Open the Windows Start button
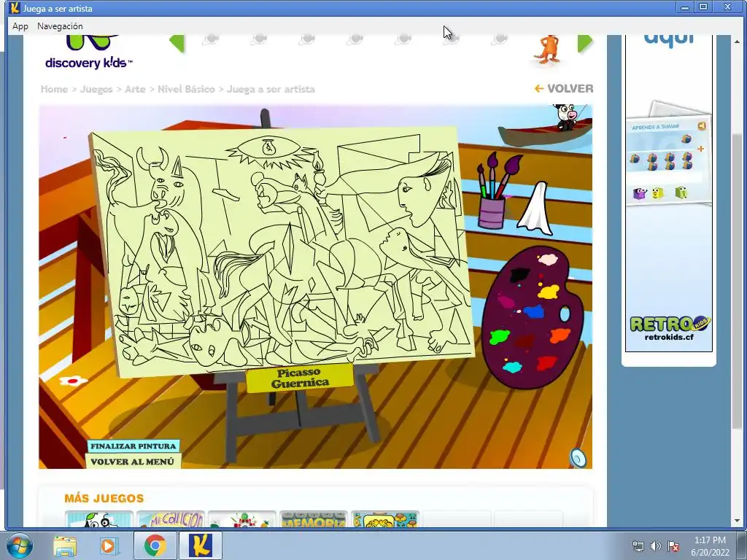The width and height of the screenshot is (747, 560). click(x=19, y=545)
